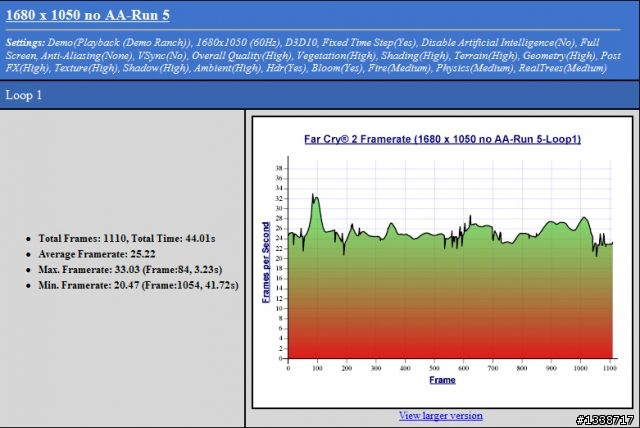Click the '500' tick on the frame axis
The image size is (640, 428).
[x=434, y=368]
